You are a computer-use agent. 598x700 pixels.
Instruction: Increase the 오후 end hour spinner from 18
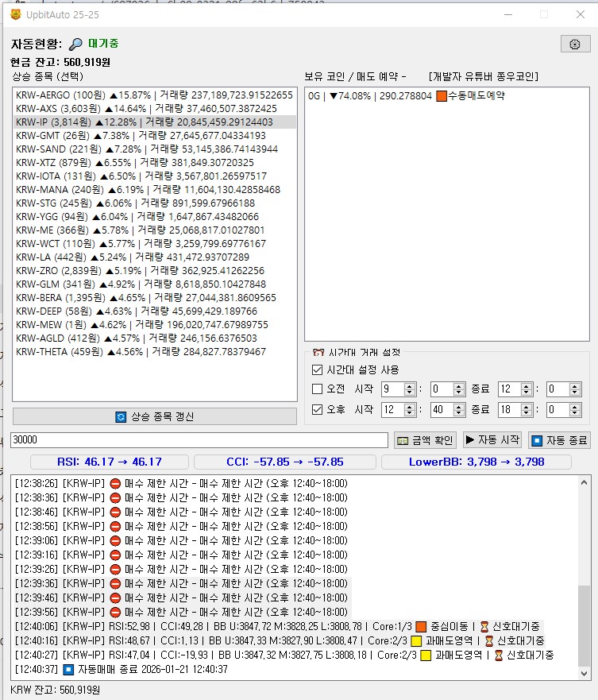pos(527,406)
